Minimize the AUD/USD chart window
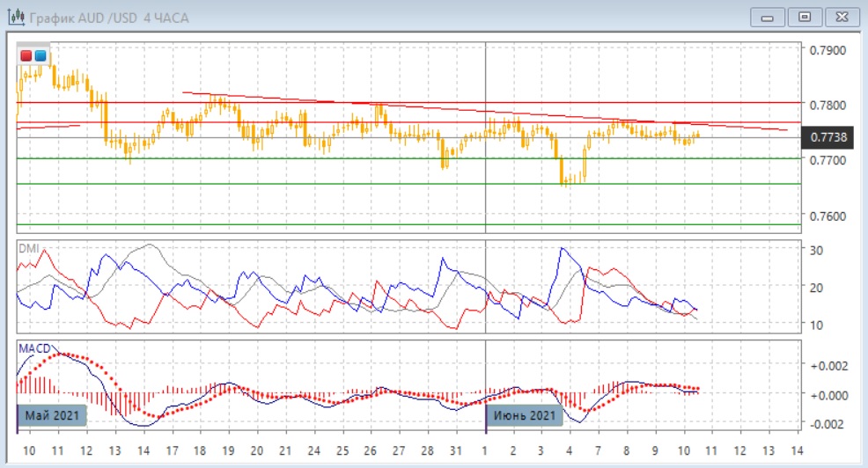Viewport: 868px width, 468px height. 769,17
